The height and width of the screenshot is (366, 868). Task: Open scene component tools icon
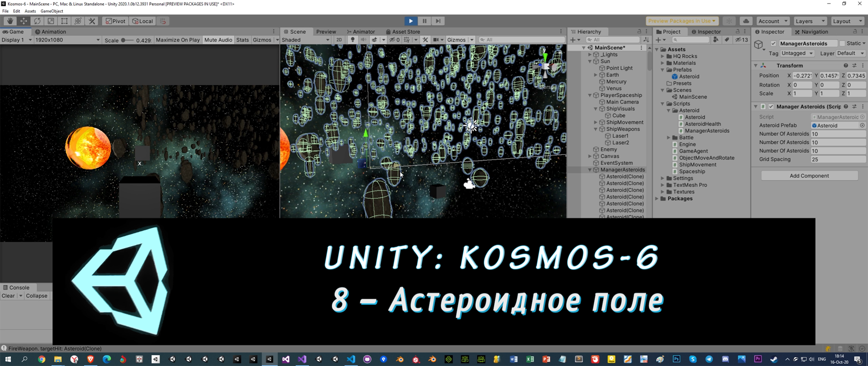[x=425, y=40]
